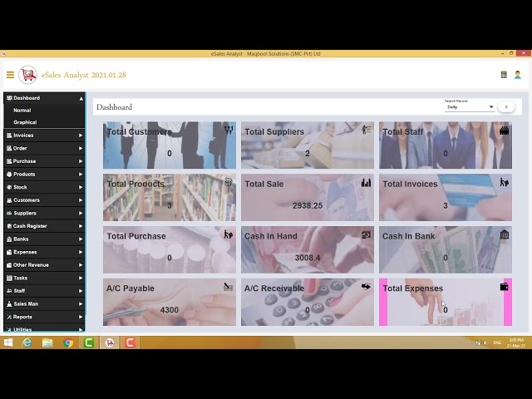Open the hamburger menu icon
The image size is (532, 399).
(x=10, y=75)
